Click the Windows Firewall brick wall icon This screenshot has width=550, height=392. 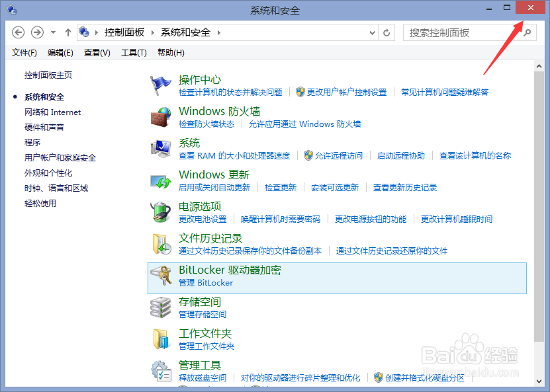tap(161, 118)
